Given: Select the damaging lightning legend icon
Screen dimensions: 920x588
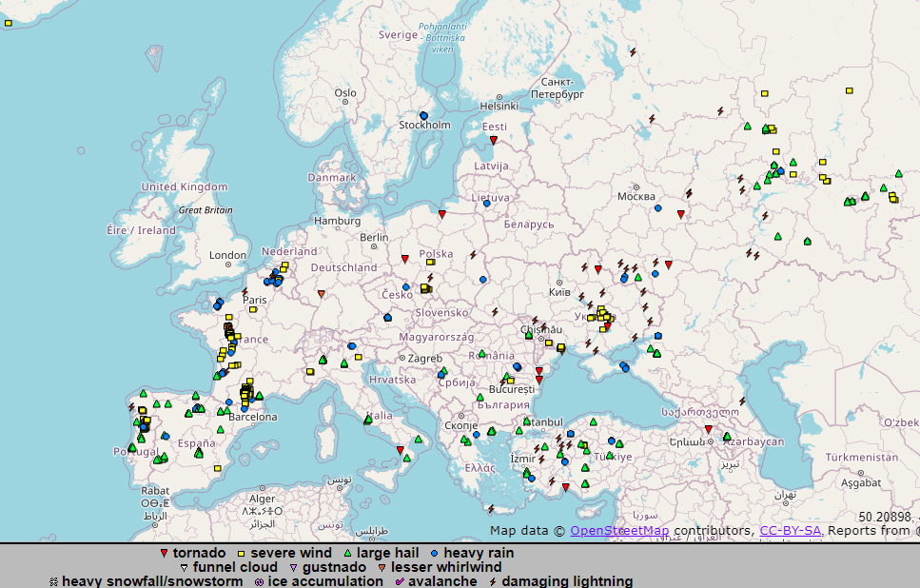Looking at the screenshot, I should 493,581.
